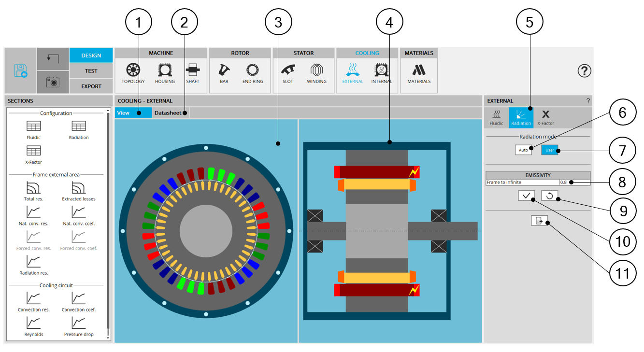The height and width of the screenshot is (352, 644).
Task: Set radiation mode to Auto
Action: pyautogui.click(x=523, y=150)
